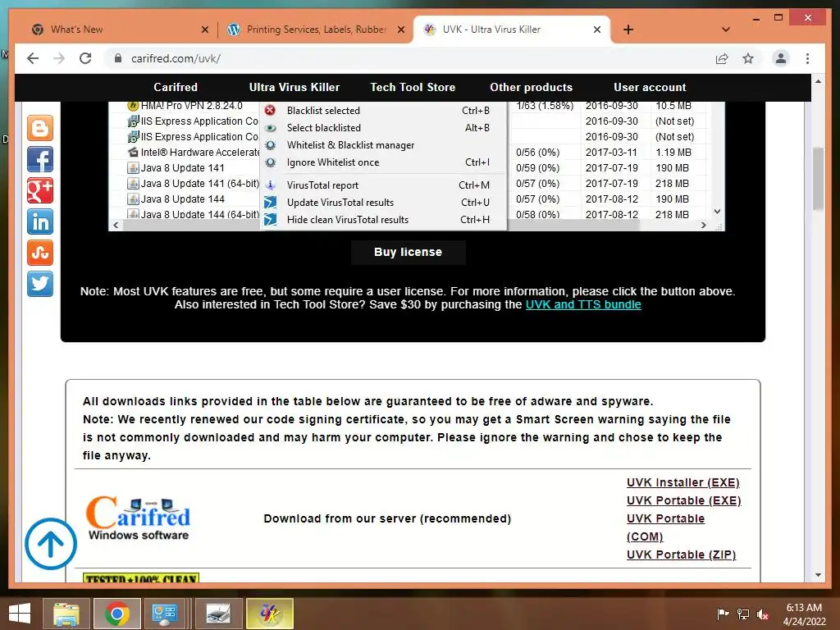Open Other products nav menu

[x=531, y=87]
